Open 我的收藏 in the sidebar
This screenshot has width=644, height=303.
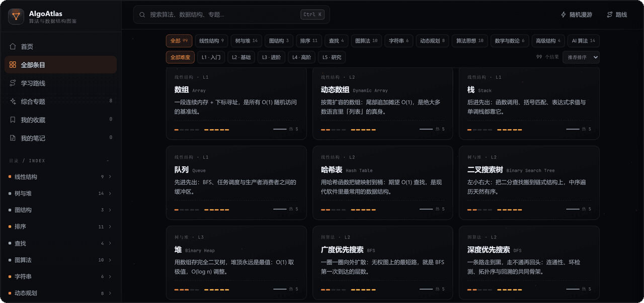[x=61, y=120]
